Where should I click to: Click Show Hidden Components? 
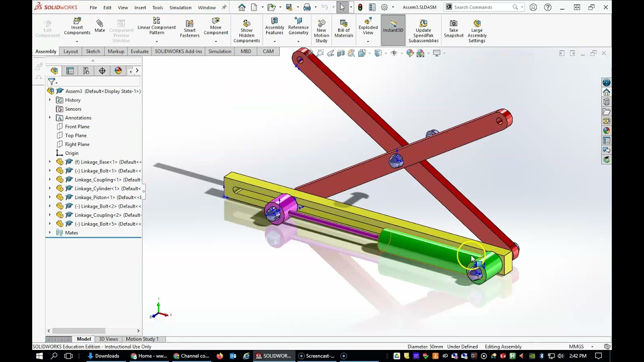pos(247,31)
